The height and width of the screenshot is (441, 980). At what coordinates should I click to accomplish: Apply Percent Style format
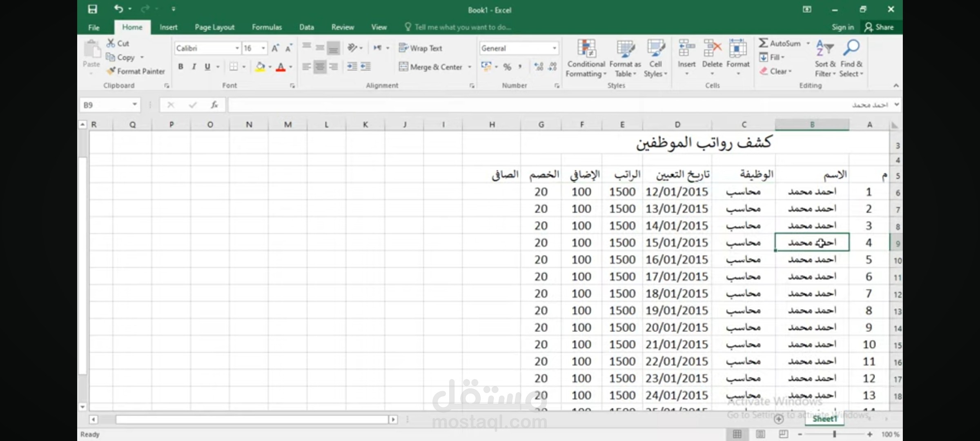click(x=507, y=67)
